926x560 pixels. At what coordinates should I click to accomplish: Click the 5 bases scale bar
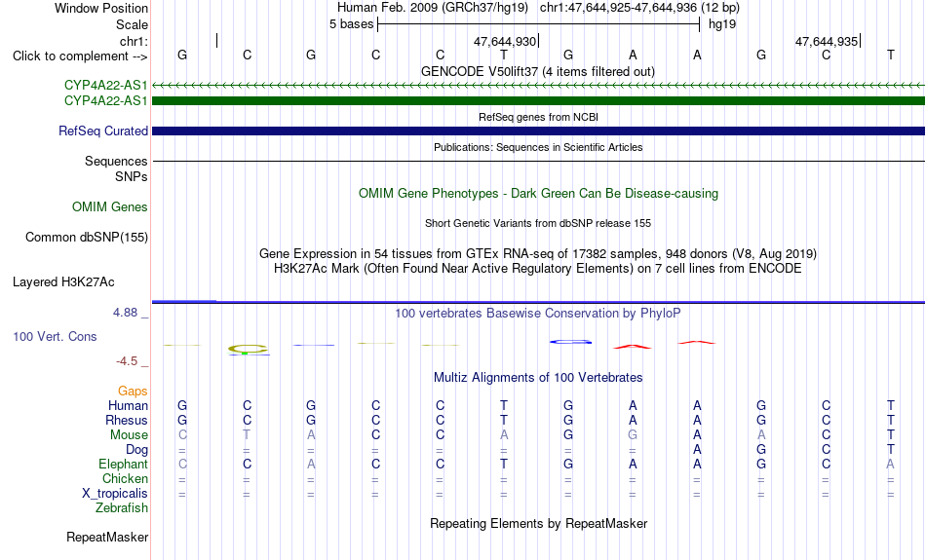tap(539, 24)
